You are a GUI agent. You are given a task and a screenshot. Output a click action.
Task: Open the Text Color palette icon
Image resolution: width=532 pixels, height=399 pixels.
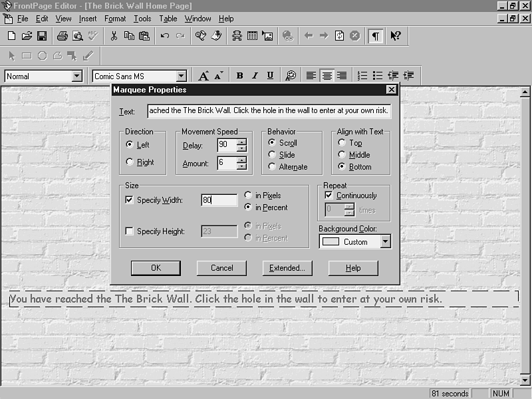291,76
